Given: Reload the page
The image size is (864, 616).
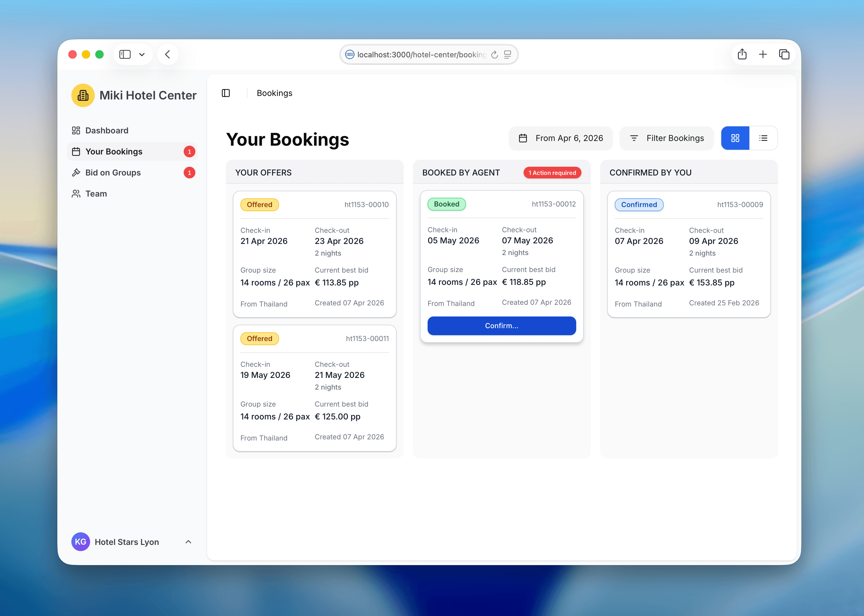Looking at the screenshot, I should (494, 55).
